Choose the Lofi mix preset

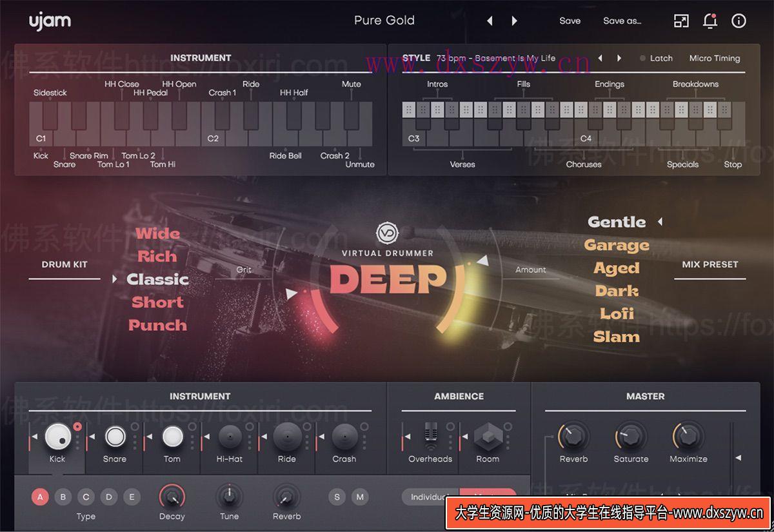click(617, 313)
